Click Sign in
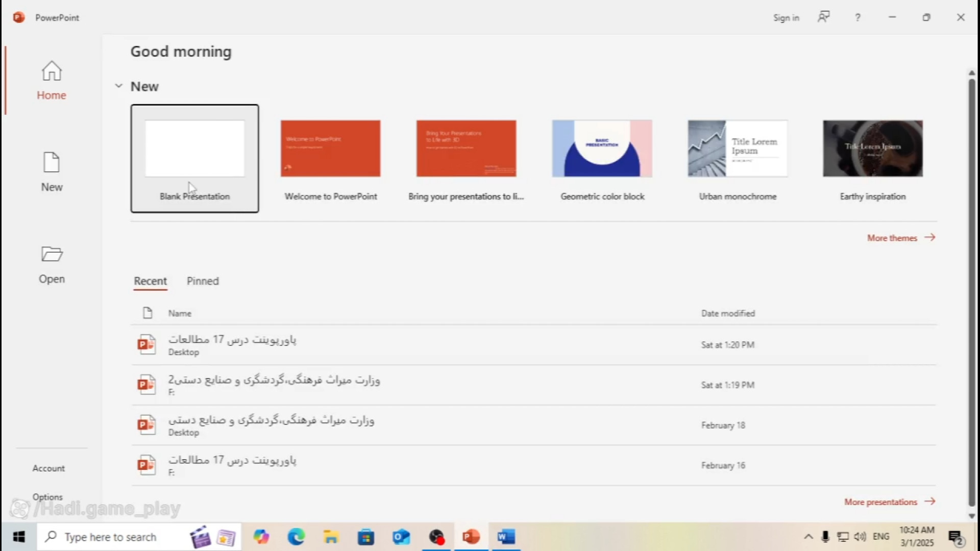The width and height of the screenshot is (980, 551). coord(786,17)
